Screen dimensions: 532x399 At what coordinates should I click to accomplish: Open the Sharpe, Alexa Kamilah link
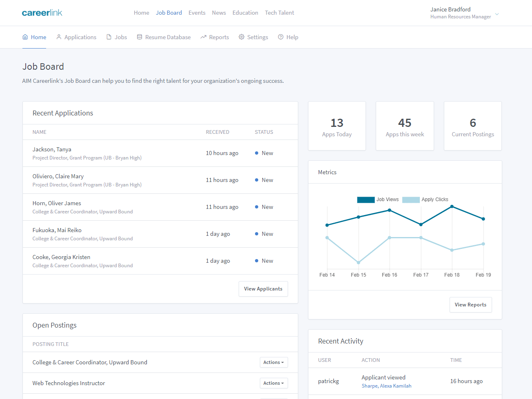tap(386, 386)
